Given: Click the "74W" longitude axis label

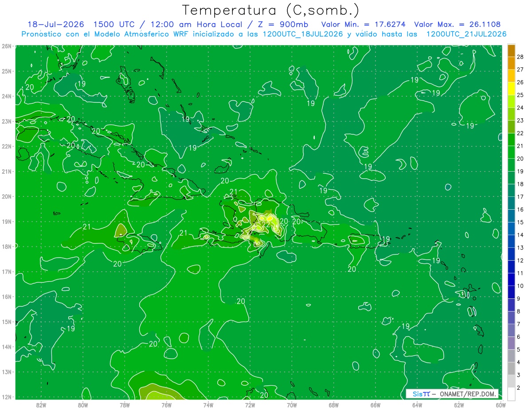Looking at the screenshot, I should 208,405.
